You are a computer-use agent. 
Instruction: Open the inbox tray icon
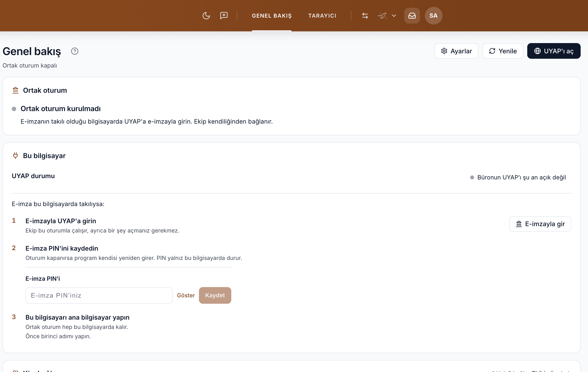[412, 16]
